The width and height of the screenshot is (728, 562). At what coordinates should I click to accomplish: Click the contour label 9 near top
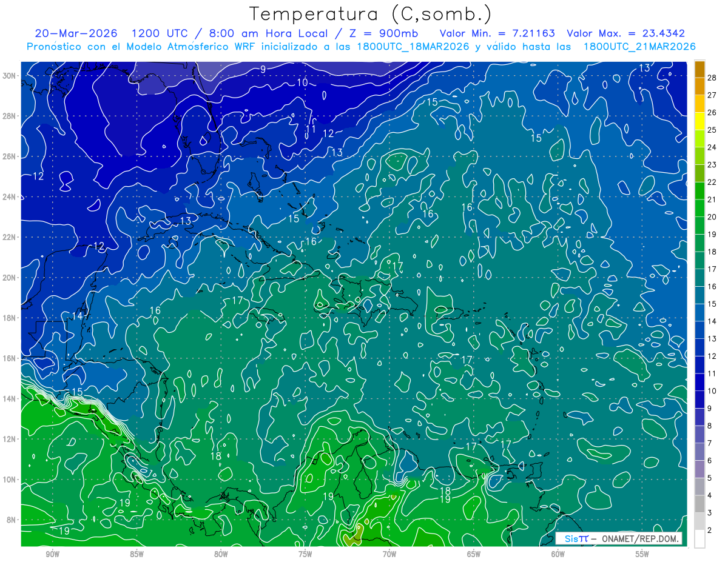(263, 69)
